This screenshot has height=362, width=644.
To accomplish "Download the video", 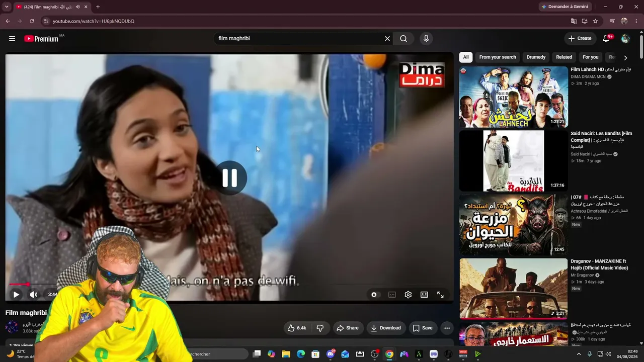I will click(x=386, y=328).
